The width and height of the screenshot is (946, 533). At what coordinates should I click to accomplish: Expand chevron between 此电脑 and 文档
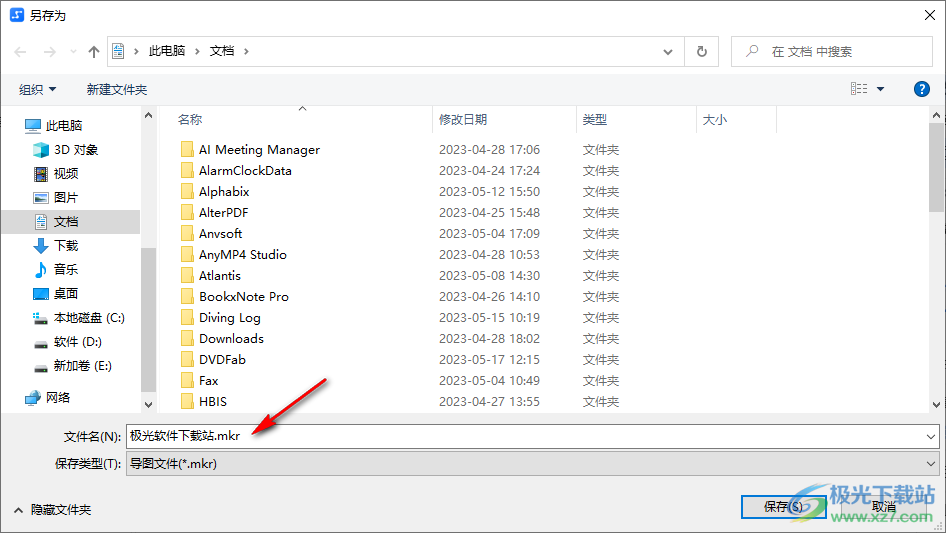(197, 52)
